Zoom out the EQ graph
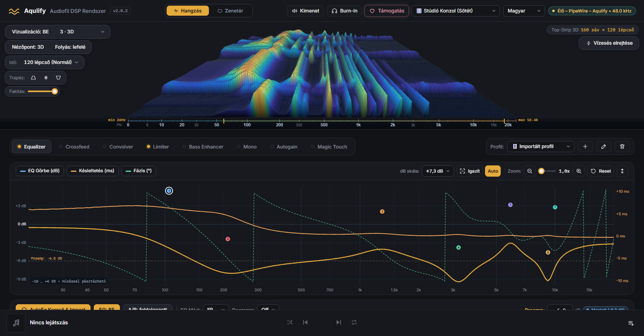644x336 pixels. point(530,171)
